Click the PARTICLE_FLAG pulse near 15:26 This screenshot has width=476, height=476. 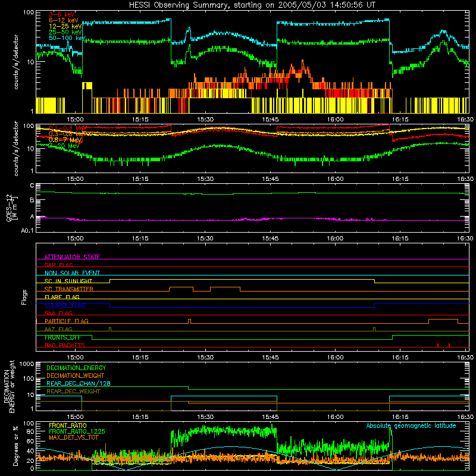189,321
